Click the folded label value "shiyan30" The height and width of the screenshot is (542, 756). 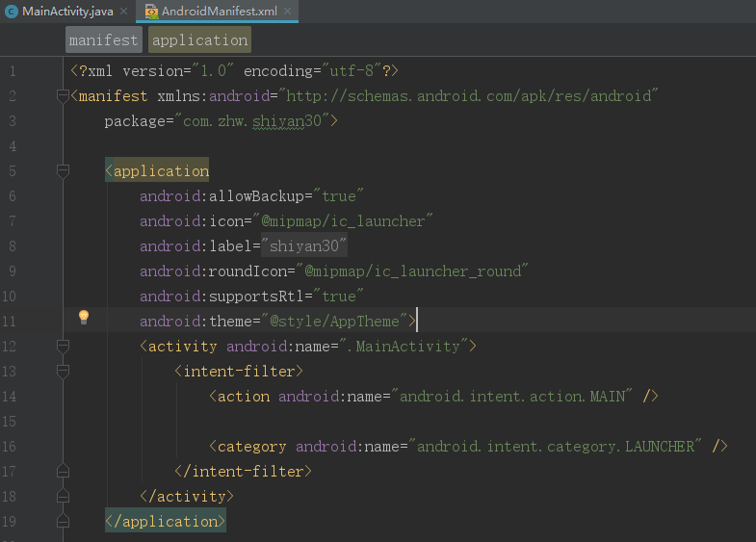(303, 246)
